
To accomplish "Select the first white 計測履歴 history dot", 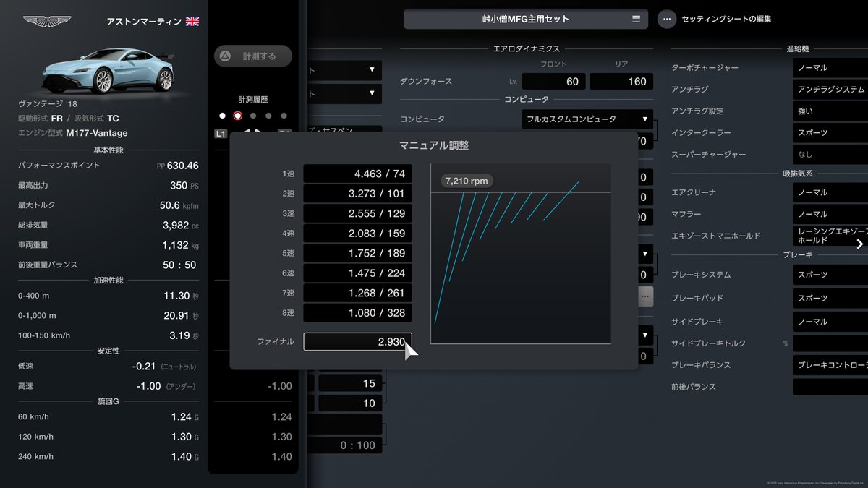I will [x=222, y=116].
